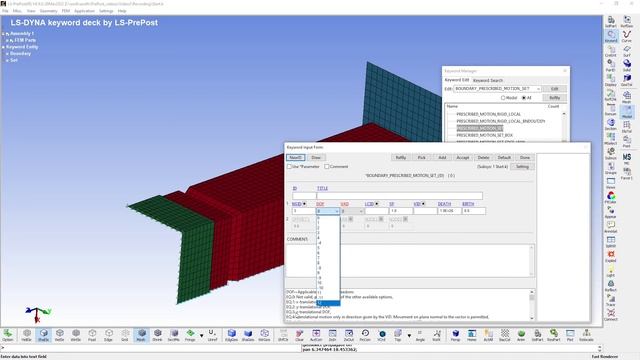Image resolution: width=640 pixels, height=360 pixels.
Task: Select PRESCRIBED_MOTION_SET_BOX in keyword list
Action: 484,135
